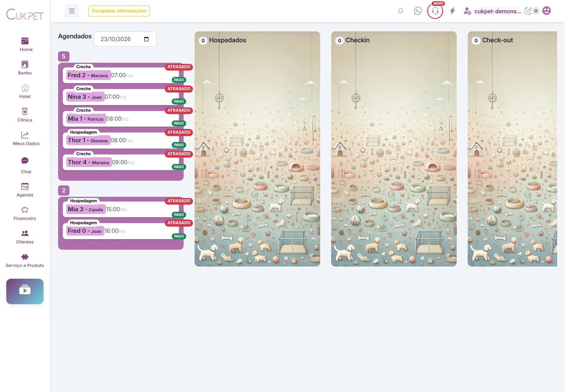Image resolution: width=565 pixels, height=392 pixels.
Task: Open Agenda calendar icon
Action: (25, 186)
